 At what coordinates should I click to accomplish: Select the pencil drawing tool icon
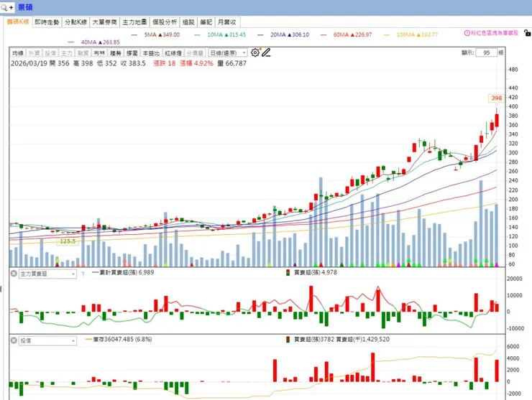[x=266, y=52]
